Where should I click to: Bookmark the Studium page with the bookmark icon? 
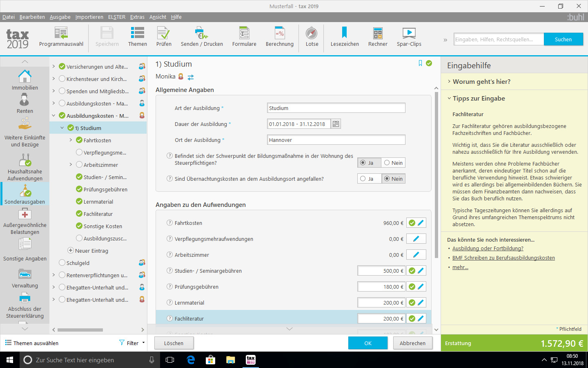pyautogui.click(x=420, y=63)
